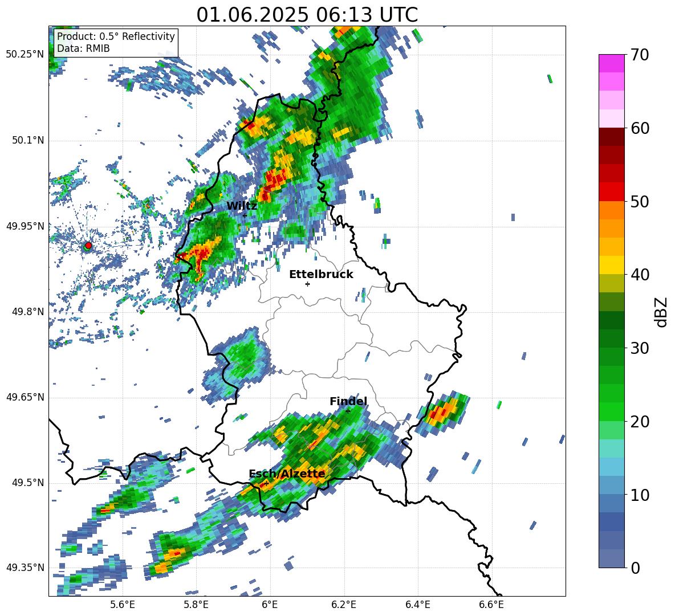Click the title 01.06.2025 06:13 UTC
This screenshot has width=675, height=616.
(307, 15)
